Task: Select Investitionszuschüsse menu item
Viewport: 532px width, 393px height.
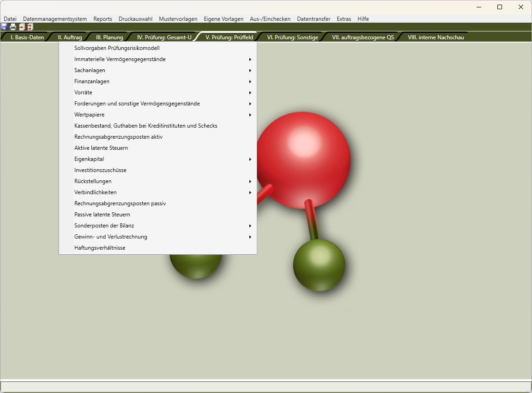Action: click(100, 170)
